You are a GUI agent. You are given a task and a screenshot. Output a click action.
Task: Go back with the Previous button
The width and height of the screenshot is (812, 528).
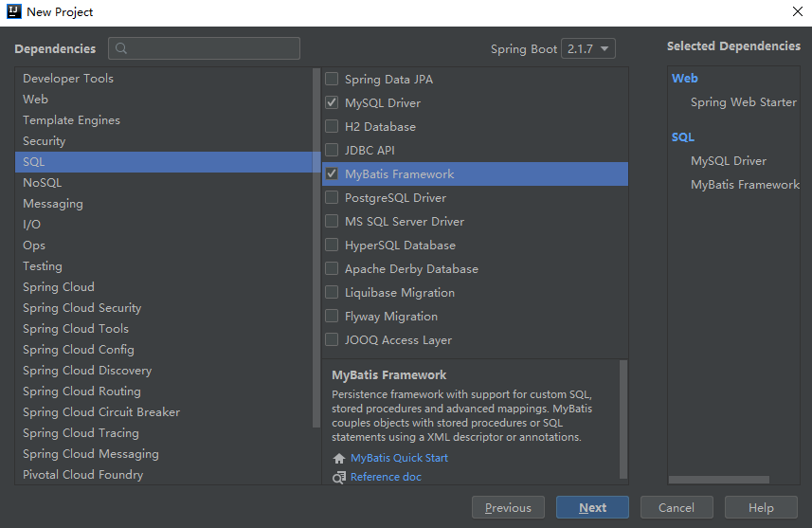[x=508, y=507]
